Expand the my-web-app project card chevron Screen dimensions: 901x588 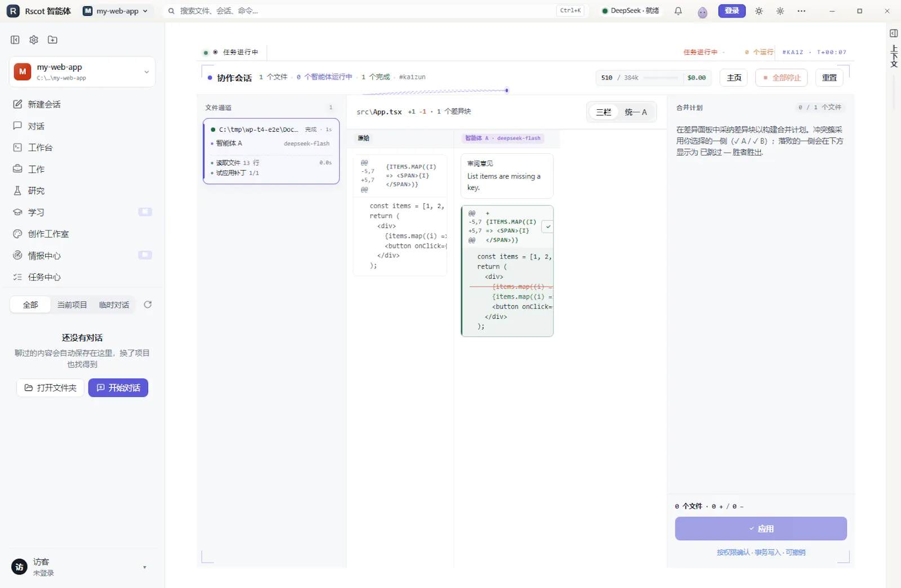coord(146,72)
